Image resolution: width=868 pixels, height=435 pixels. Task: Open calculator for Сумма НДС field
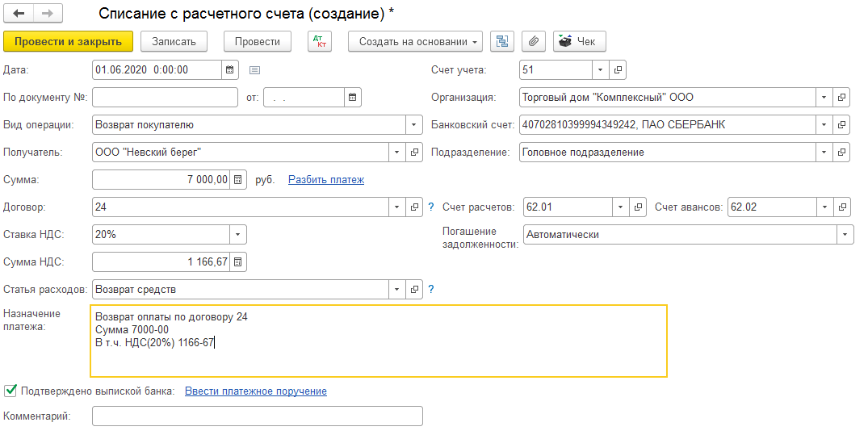tap(238, 261)
